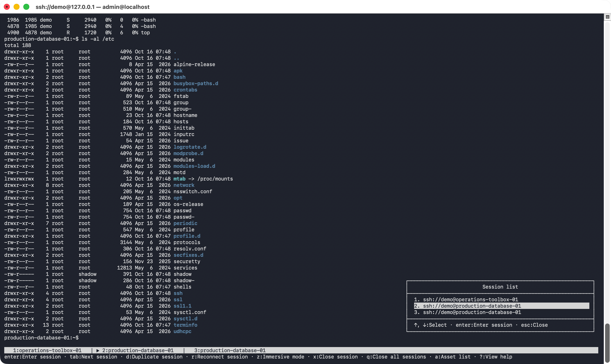Select the active 2:production-database-01 session tab
611x364 pixels.
(135, 350)
